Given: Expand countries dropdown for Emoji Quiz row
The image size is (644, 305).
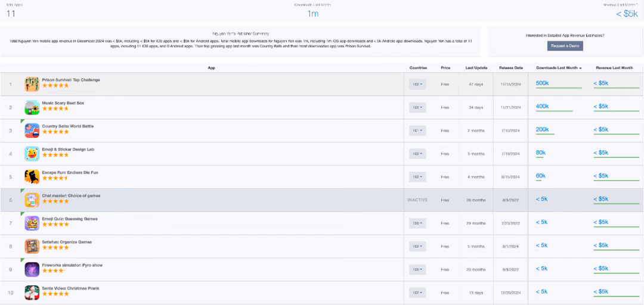Looking at the screenshot, I should click(x=417, y=223).
